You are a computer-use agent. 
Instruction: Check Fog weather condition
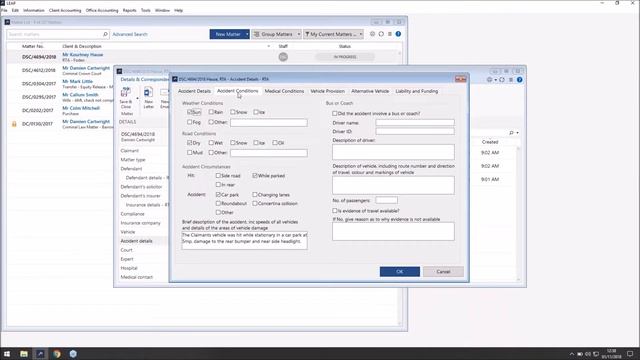pyautogui.click(x=190, y=122)
